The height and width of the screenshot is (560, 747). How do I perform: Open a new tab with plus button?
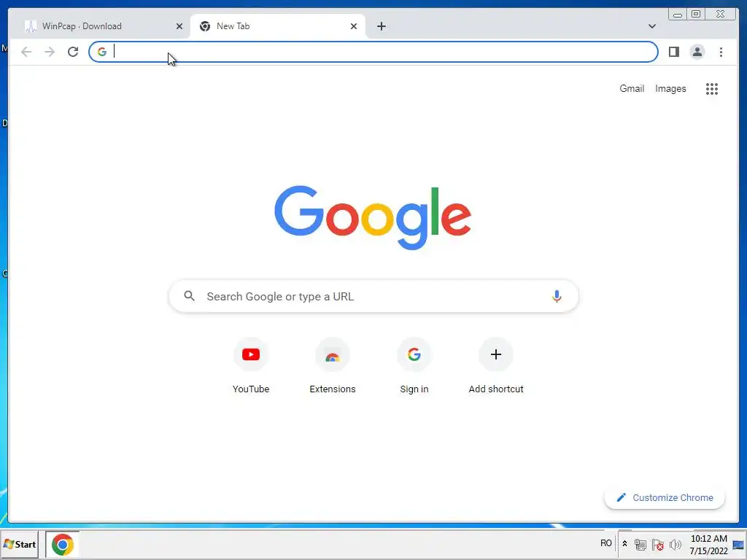click(x=381, y=26)
